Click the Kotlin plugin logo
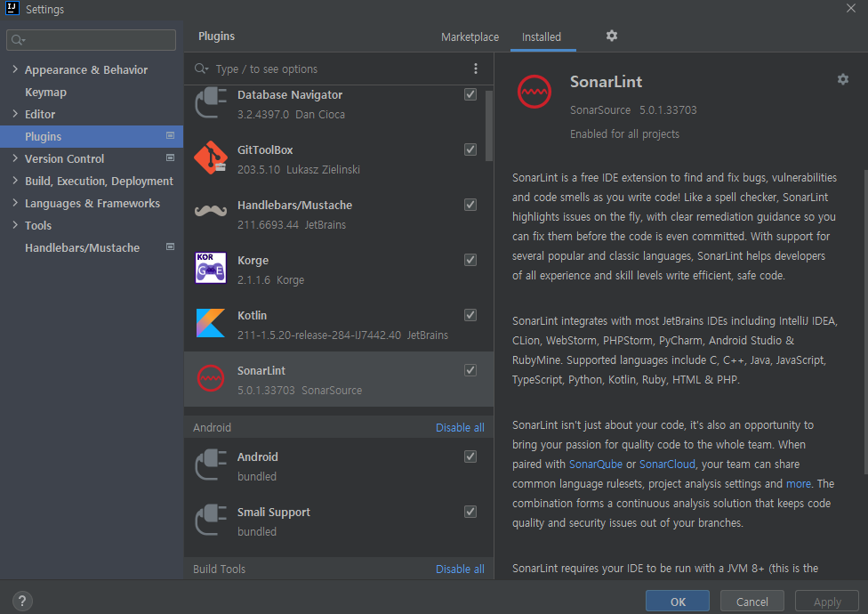 pyautogui.click(x=211, y=323)
